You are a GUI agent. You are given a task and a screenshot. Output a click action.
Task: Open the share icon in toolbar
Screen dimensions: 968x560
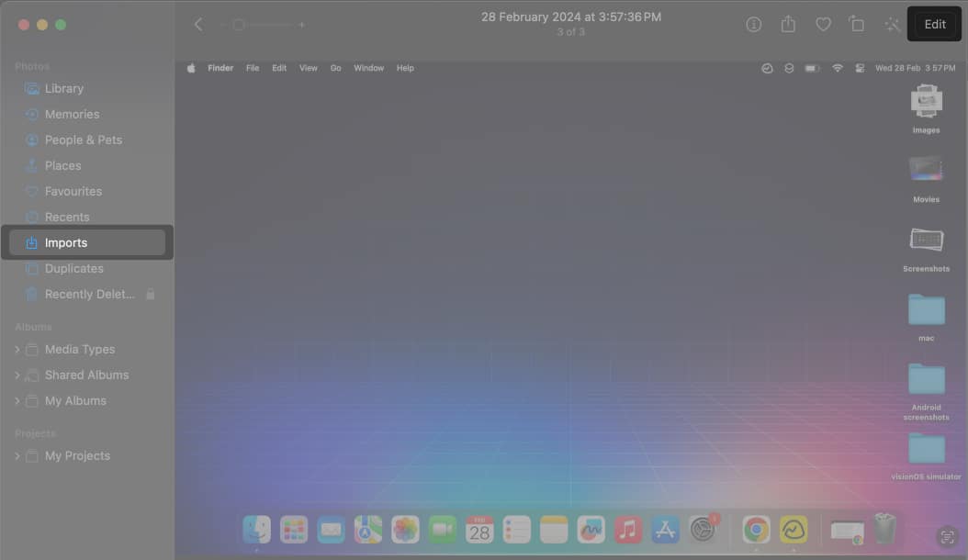tap(788, 24)
